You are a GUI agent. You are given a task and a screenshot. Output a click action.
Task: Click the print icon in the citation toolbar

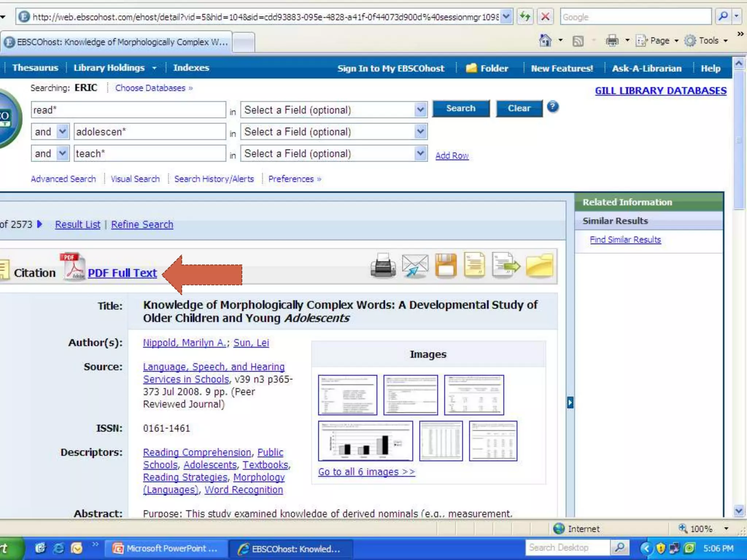coord(383,266)
